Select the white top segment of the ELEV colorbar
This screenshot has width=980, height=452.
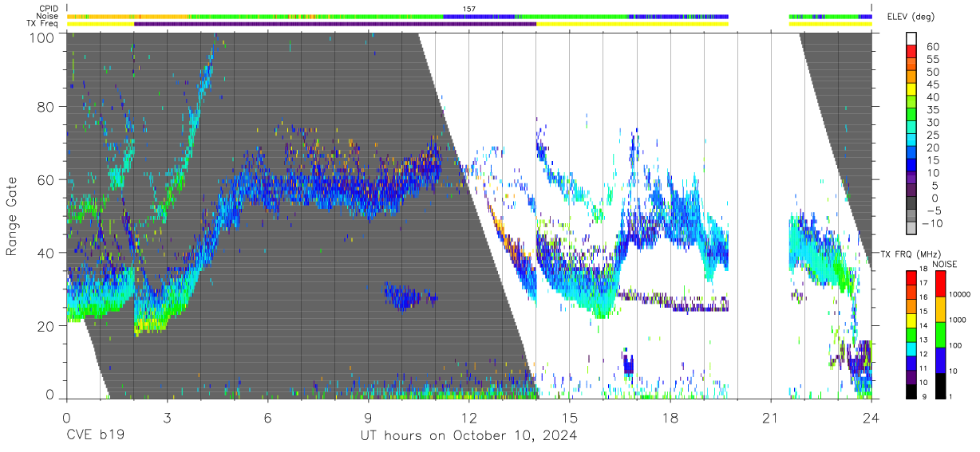click(x=913, y=37)
